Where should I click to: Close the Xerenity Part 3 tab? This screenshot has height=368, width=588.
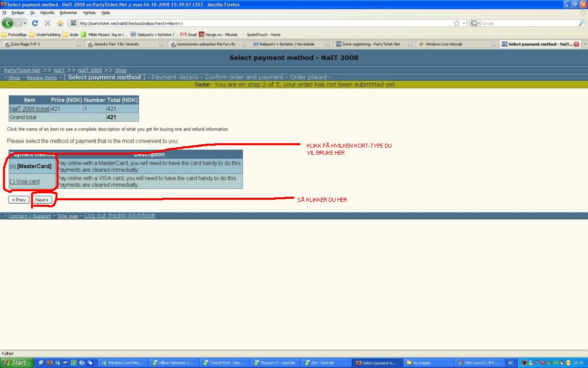pos(161,44)
